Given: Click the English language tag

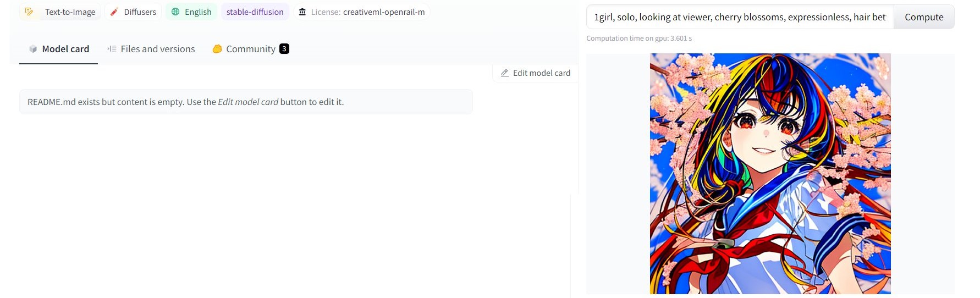Looking at the screenshot, I should tap(191, 12).
